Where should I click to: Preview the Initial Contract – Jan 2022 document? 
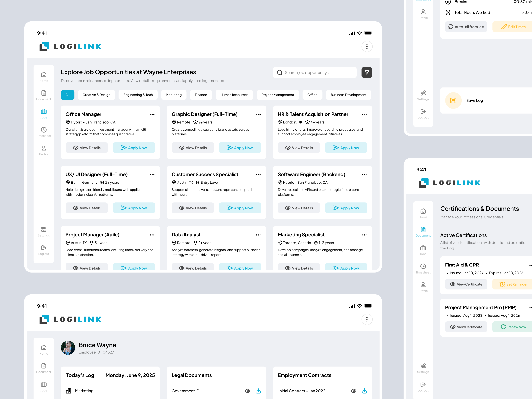click(x=354, y=391)
